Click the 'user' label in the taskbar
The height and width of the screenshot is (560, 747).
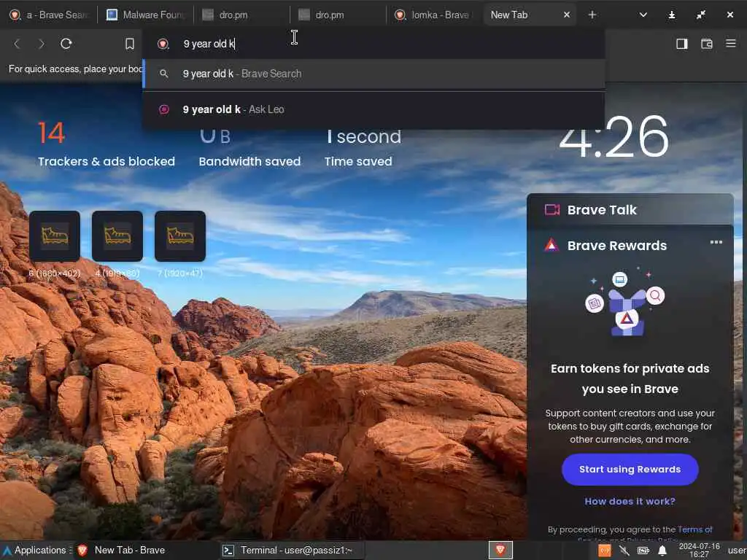pyautogui.click(x=737, y=551)
